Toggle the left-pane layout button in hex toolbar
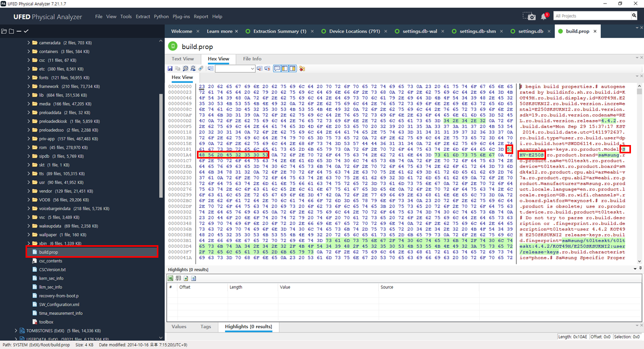This screenshot has width=644, height=349. tap(285, 68)
